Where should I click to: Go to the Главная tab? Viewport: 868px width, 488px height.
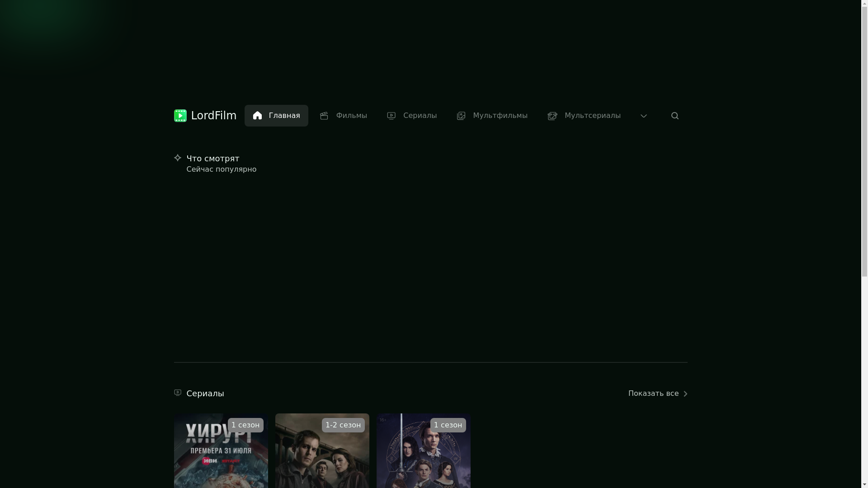click(x=276, y=116)
